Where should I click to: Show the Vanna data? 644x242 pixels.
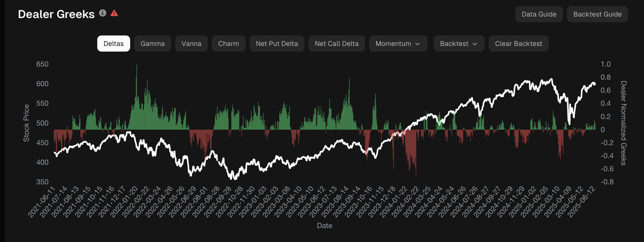[x=191, y=44]
